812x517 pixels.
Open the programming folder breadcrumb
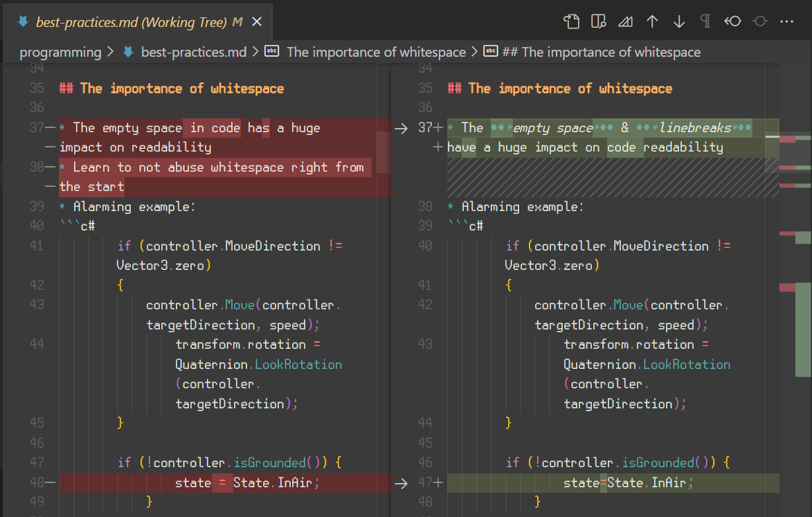[x=61, y=52]
